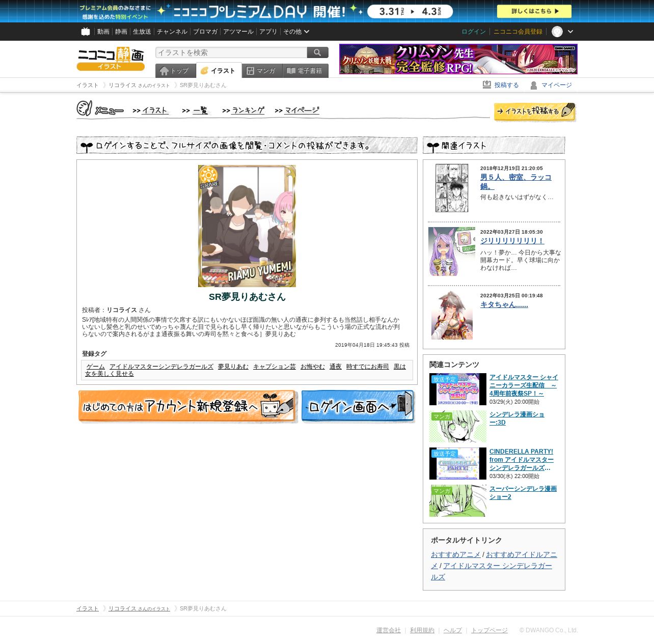Screen dimensions: 654x644
Task: Open the handwritten マイページ menu link
Action: pyautogui.click(x=297, y=110)
